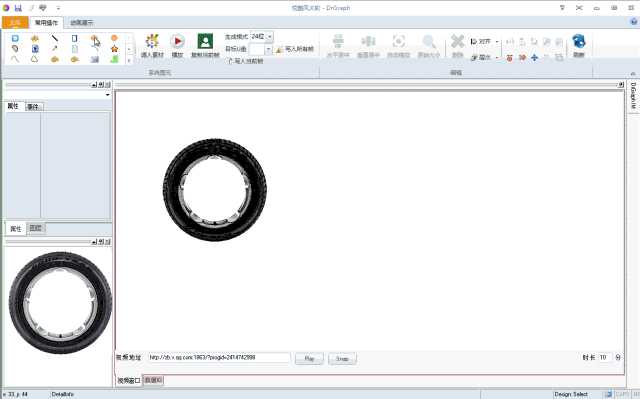The height and width of the screenshot is (399, 640).
Task: Click the fit-to-window zoom icon
Action: click(398, 41)
